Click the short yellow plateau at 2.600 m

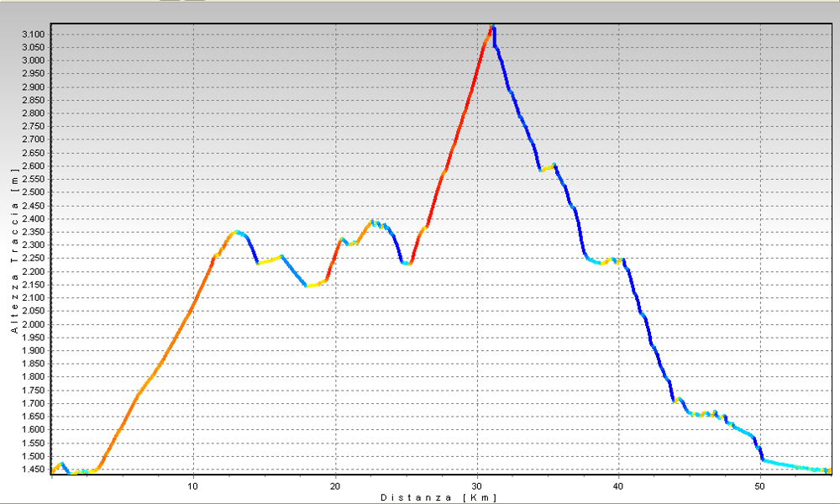tap(549, 168)
